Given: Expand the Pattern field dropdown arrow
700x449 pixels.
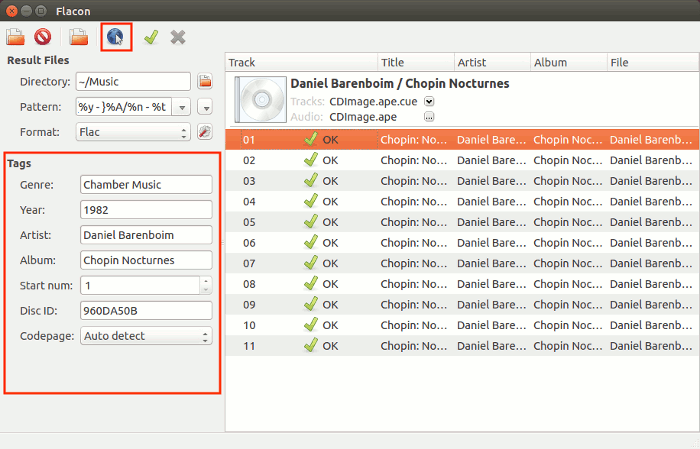Looking at the screenshot, I should click(205, 107).
